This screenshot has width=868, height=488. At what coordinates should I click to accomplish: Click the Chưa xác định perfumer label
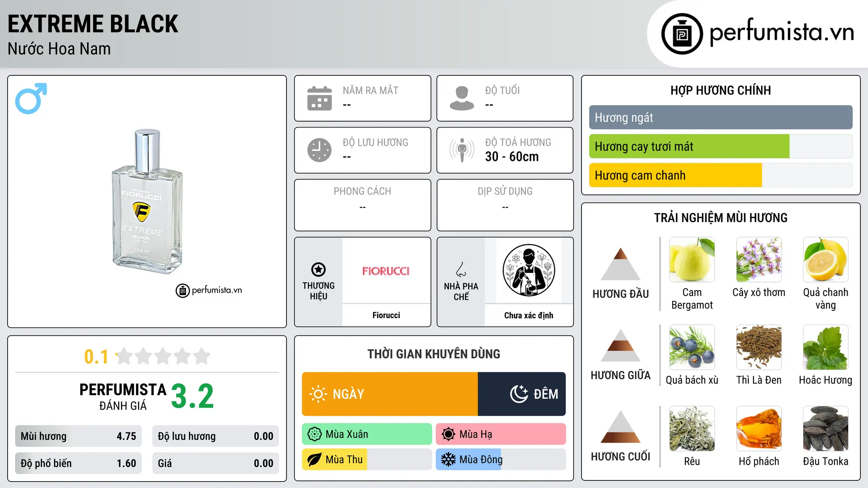tap(529, 315)
